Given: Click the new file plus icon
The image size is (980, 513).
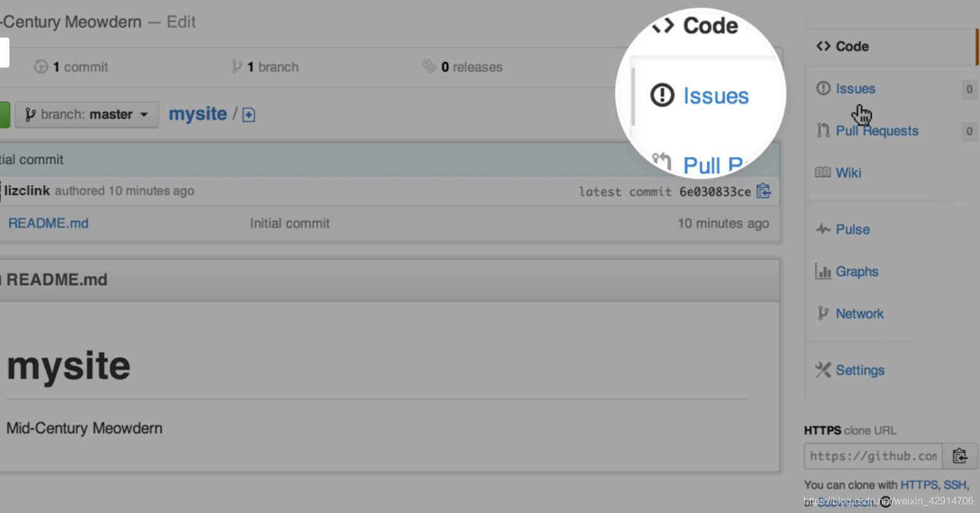Looking at the screenshot, I should [248, 115].
